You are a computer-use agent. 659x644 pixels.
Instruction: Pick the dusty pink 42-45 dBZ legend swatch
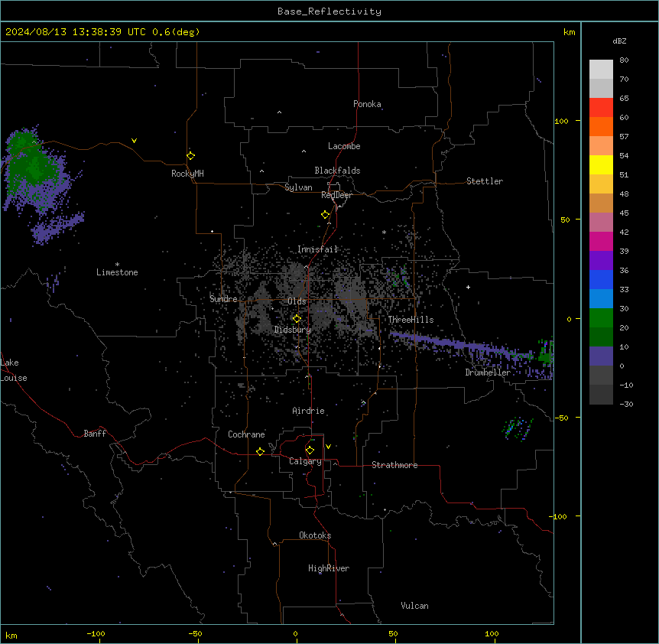pos(601,222)
